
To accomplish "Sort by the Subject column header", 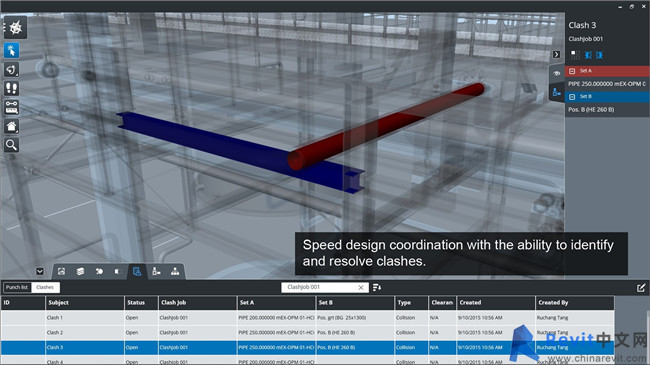I will click(85, 303).
